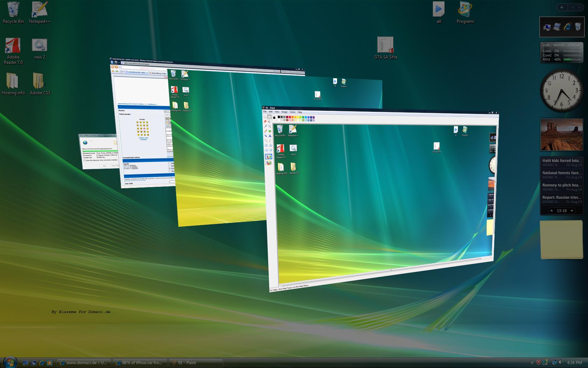This screenshot has width=588, height=368.
Task: Click the volume speaker tray icon
Action: click(x=560, y=362)
